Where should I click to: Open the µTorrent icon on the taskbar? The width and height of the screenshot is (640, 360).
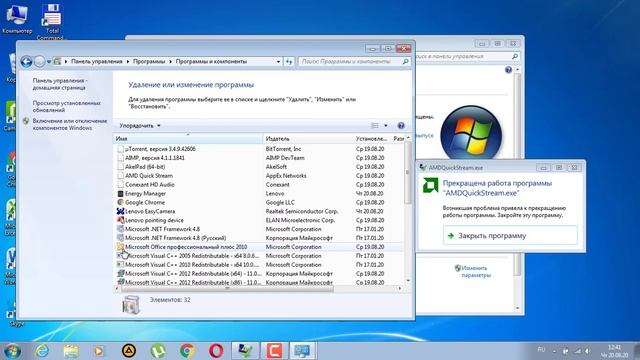[x=158, y=351]
